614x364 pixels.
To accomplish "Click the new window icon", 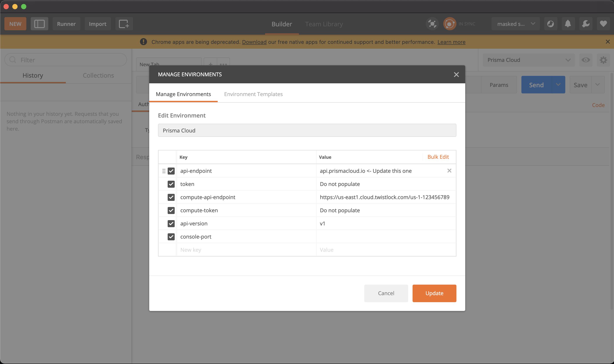I will [124, 24].
